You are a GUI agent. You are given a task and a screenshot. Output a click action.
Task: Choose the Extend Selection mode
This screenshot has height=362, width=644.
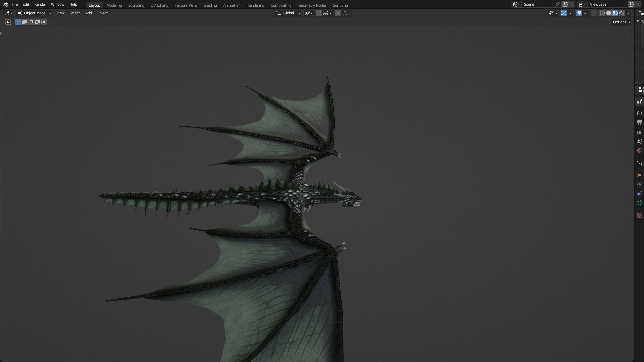click(24, 22)
